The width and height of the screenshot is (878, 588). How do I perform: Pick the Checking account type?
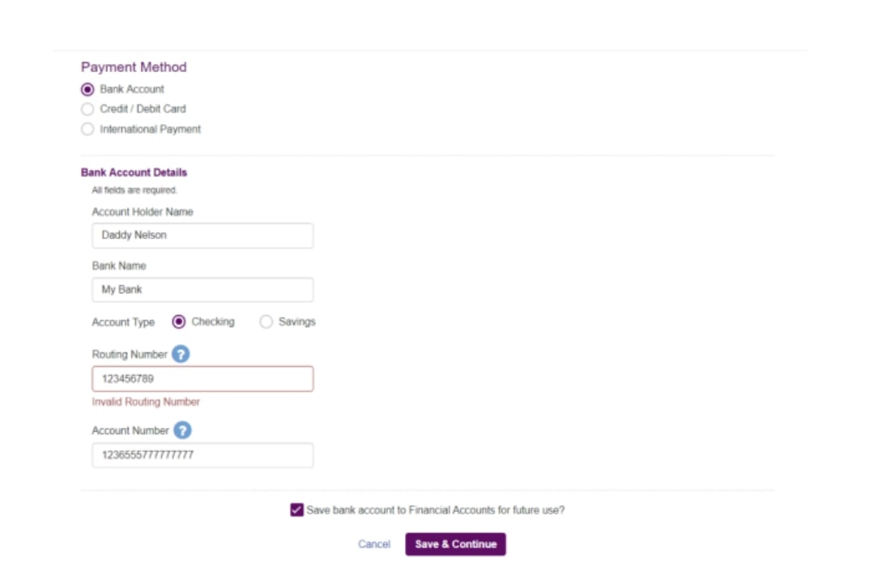(x=179, y=322)
